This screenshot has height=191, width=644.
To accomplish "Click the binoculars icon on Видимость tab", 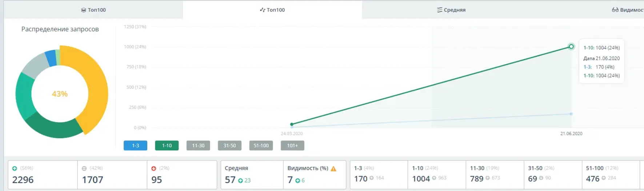I will tap(615, 10).
